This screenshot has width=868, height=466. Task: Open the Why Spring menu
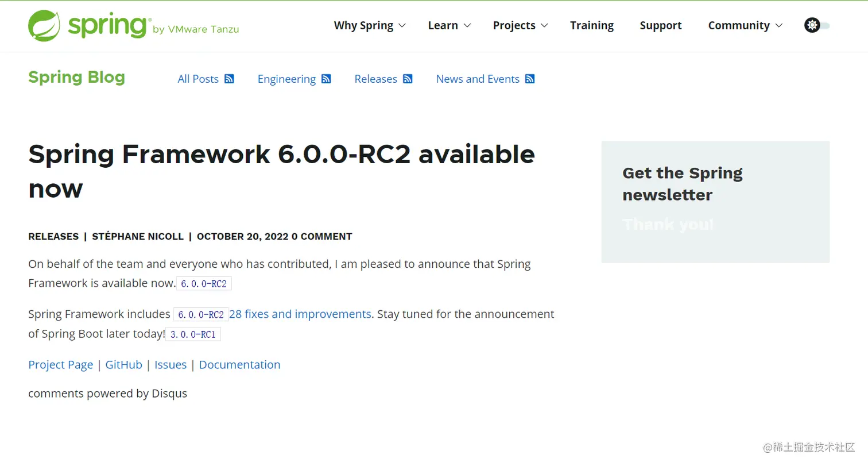[363, 25]
